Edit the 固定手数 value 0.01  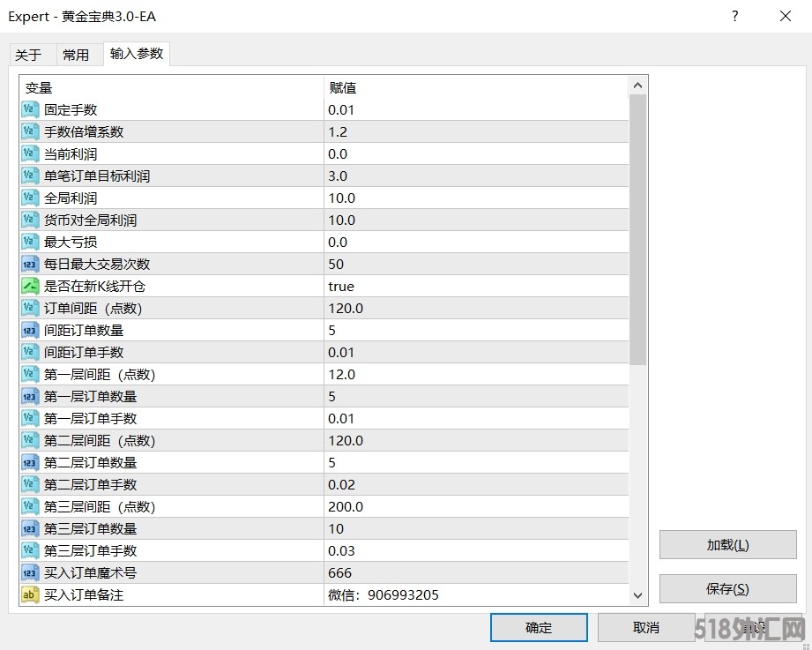(x=476, y=109)
